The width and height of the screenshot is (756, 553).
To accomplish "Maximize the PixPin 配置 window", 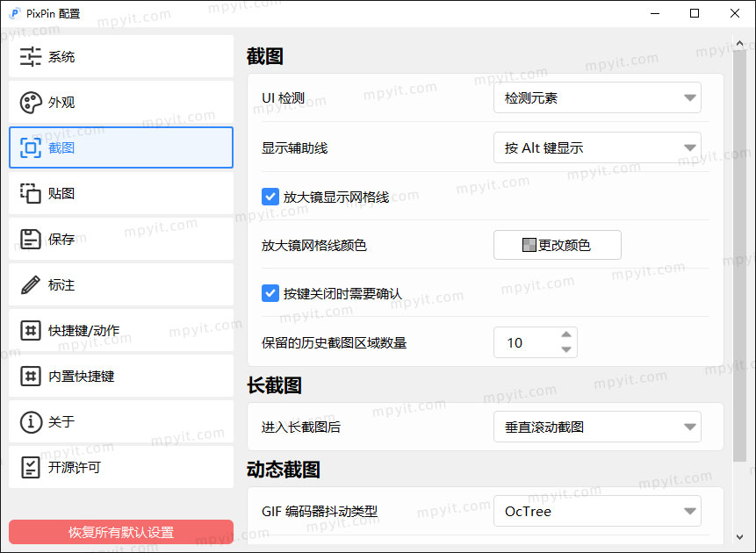I will click(x=695, y=13).
